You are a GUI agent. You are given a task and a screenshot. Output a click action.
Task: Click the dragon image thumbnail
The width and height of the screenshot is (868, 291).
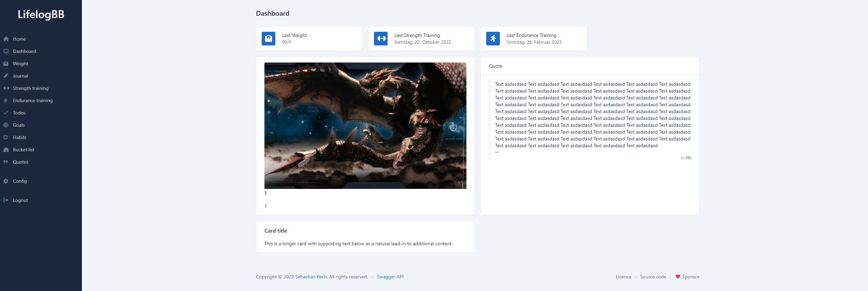(x=365, y=125)
